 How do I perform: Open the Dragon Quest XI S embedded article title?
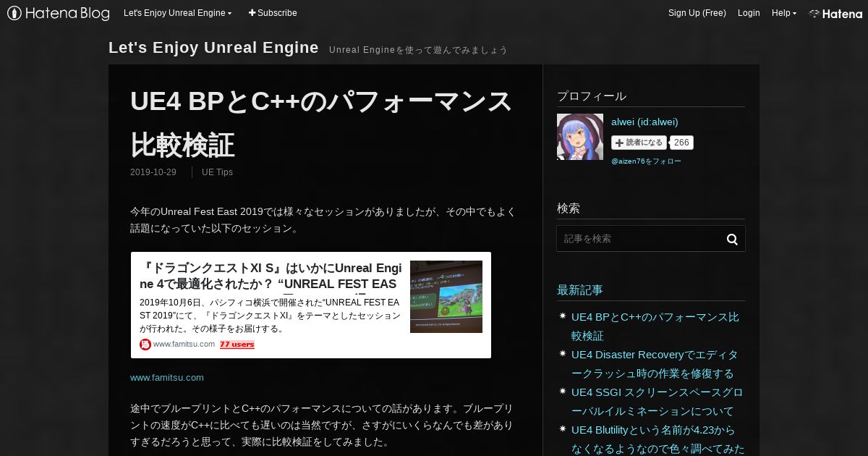271,276
